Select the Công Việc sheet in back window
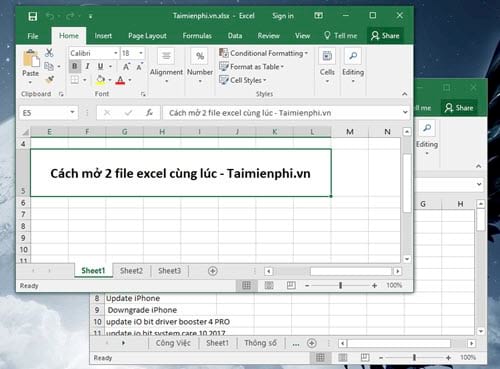The height and width of the screenshot is (369, 500). 173,343
